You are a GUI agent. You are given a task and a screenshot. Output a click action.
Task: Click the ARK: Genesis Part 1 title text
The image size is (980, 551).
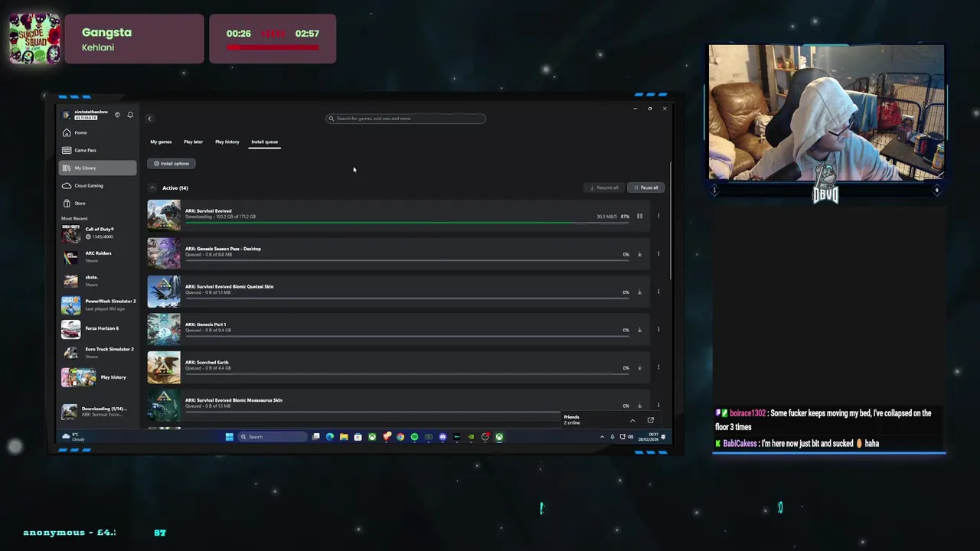pos(205,324)
